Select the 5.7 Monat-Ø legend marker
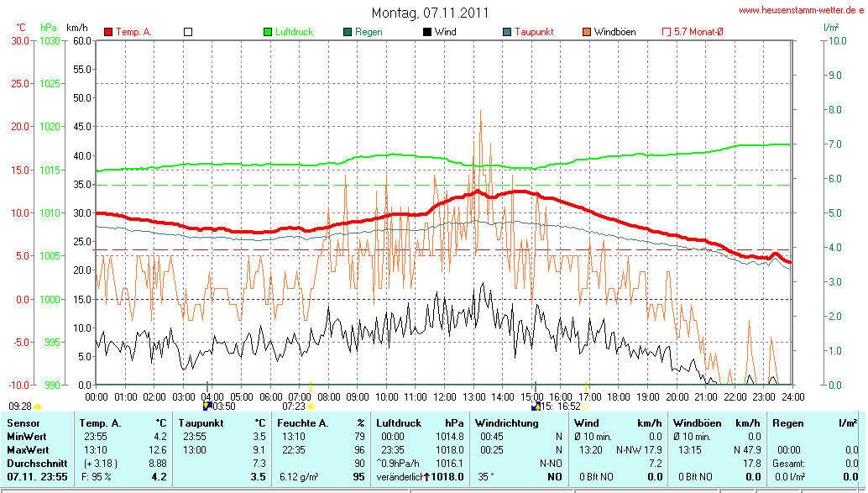Image resolution: width=868 pixels, height=493 pixels. [x=667, y=32]
